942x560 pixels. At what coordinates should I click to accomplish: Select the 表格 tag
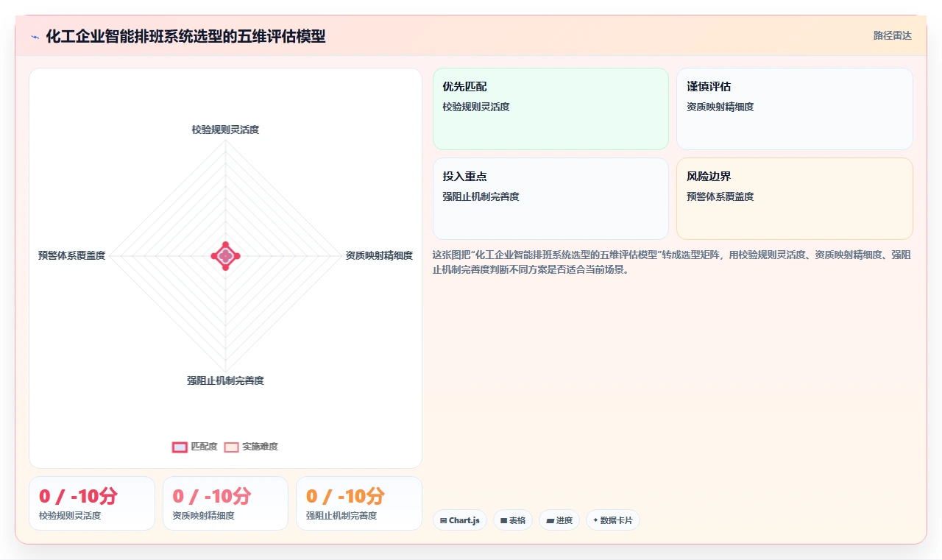tap(512, 520)
